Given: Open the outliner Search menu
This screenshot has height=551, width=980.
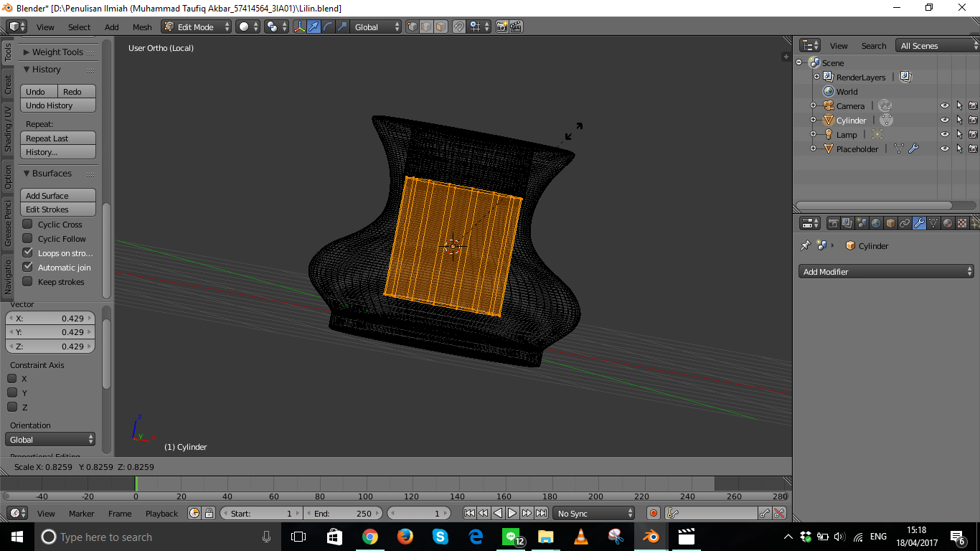Looking at the screenshot, I should [873, 45].
